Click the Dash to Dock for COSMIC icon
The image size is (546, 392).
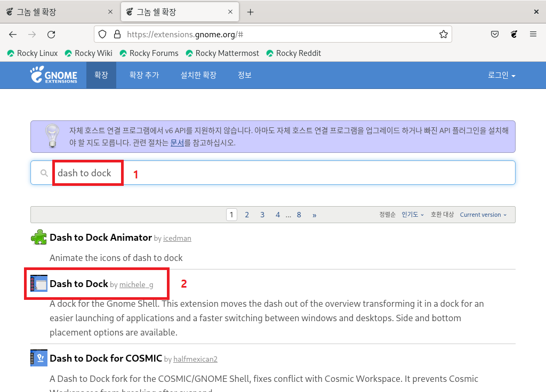pyautogui.click(x=38, y=358)
